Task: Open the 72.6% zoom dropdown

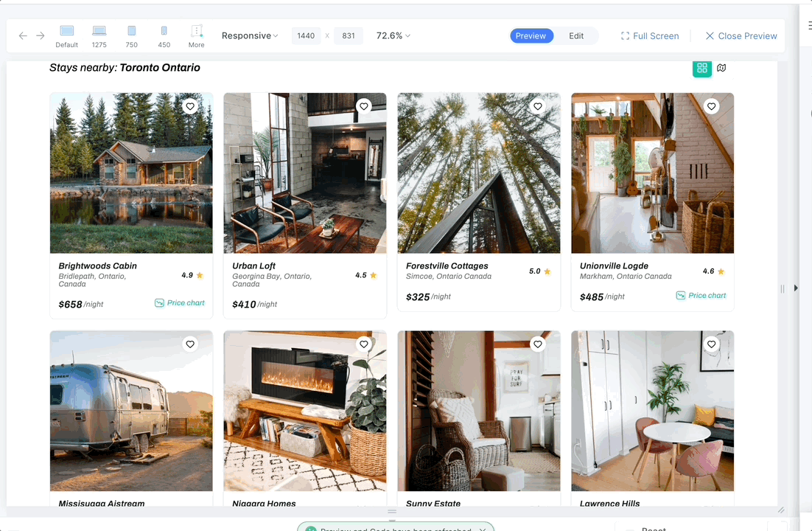Action: (393, 36)
